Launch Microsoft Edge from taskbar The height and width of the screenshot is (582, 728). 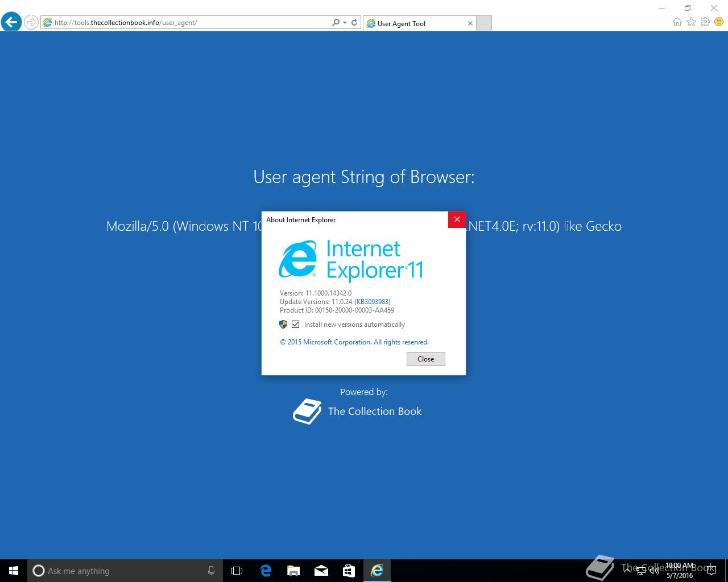(266, 571)
